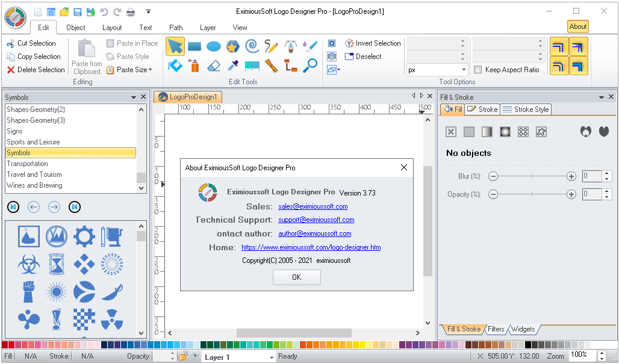The width and height of the screenshot is (619, 364).
Task: Open the Layout ribbon tab
Action: point(112,28)
